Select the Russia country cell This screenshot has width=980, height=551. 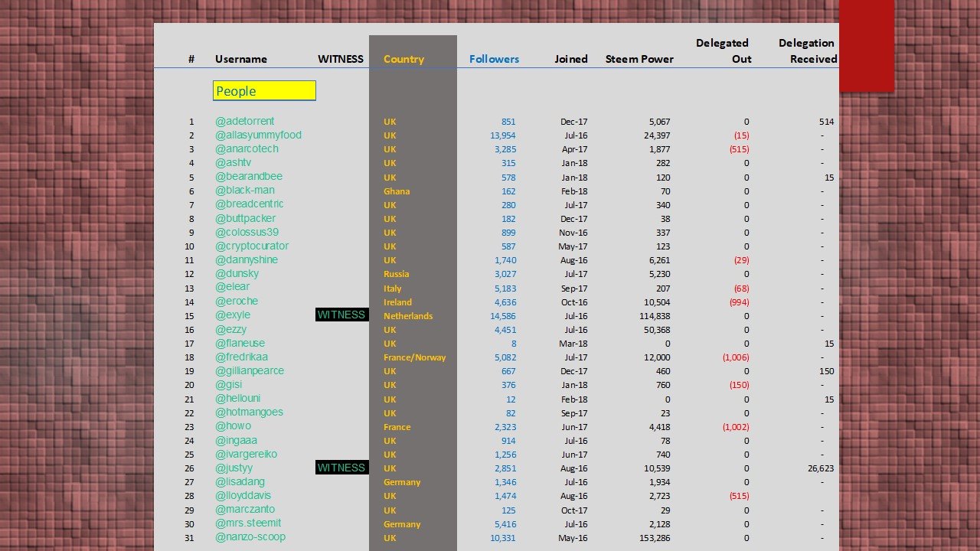pyautogui.click(x=397, y=274)
